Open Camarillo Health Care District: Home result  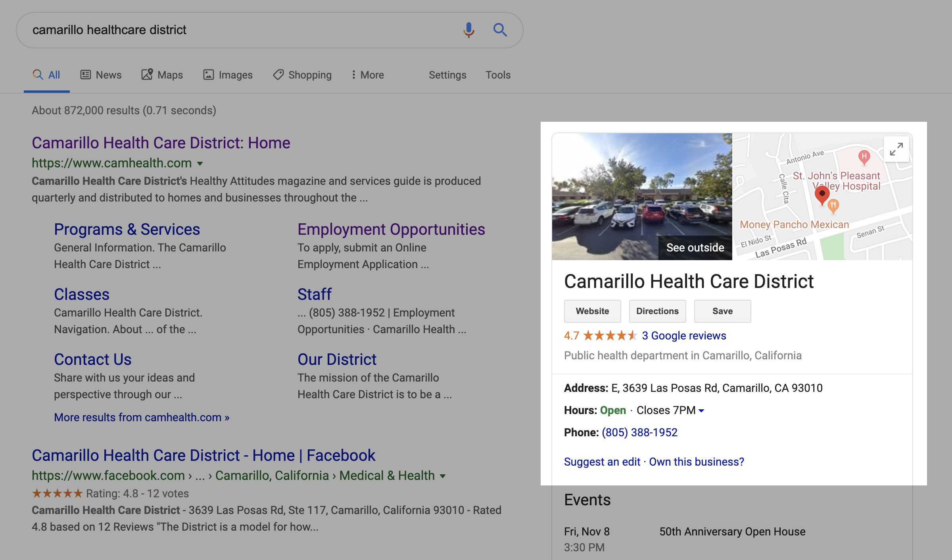(x=161, y=143)
